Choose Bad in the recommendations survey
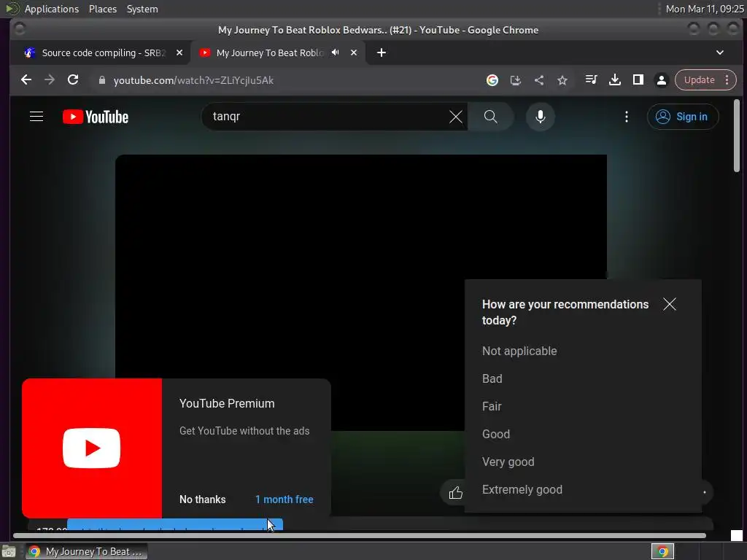This screenshot has height=560, width=747. [492, 378]
